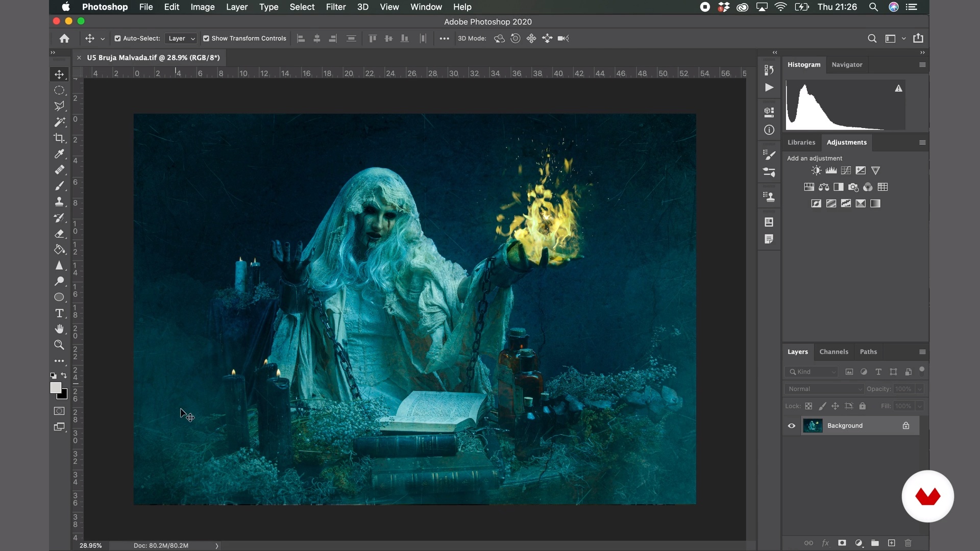Toggle Quick Mask mode
980x551 pixels.
pyautogui.click(x=59, y=411)
